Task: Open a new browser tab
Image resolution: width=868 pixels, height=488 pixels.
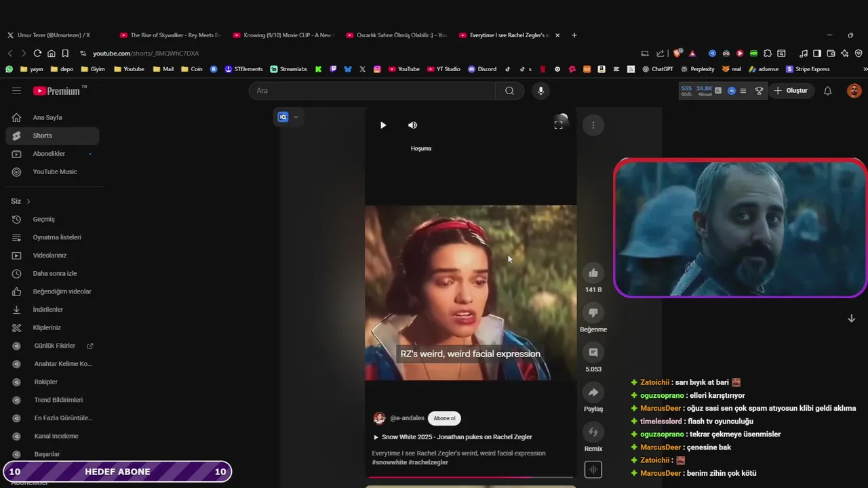Action: point(574,35)
